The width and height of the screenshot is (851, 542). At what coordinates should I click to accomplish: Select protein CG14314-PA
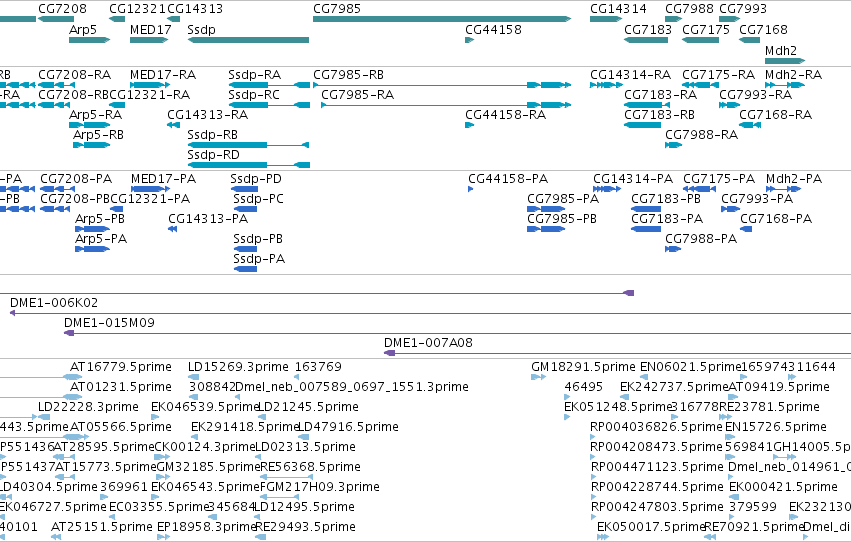607,189
